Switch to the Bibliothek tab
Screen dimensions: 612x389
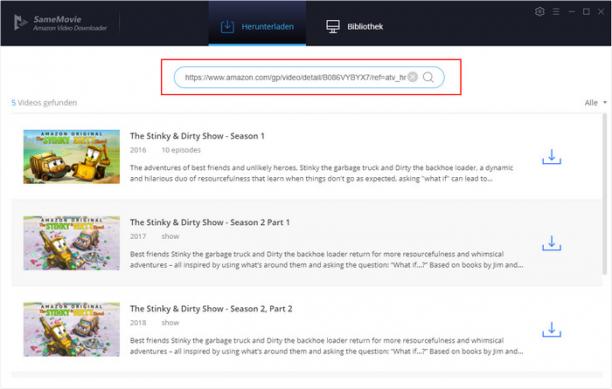point(354,27)
